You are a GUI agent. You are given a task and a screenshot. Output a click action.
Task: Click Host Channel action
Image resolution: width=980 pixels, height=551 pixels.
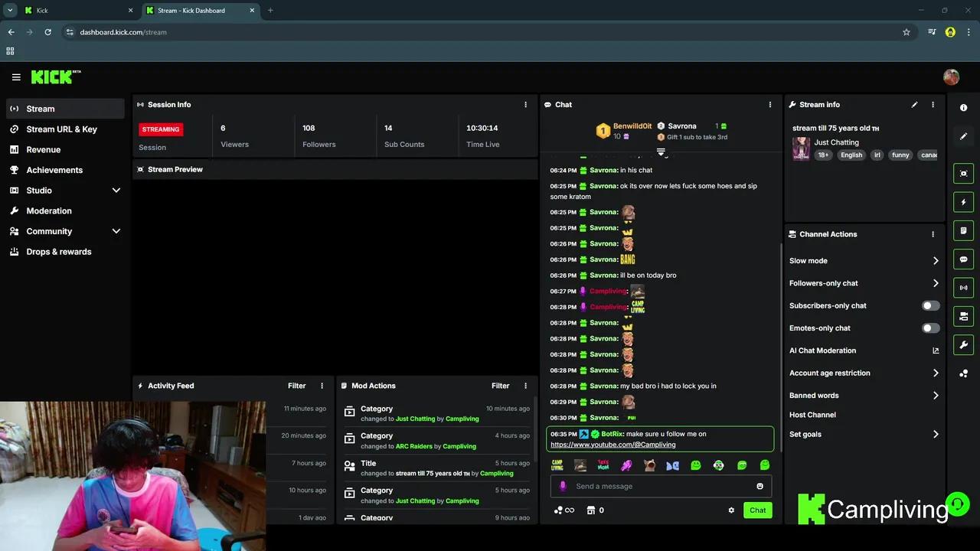point(812,415)
